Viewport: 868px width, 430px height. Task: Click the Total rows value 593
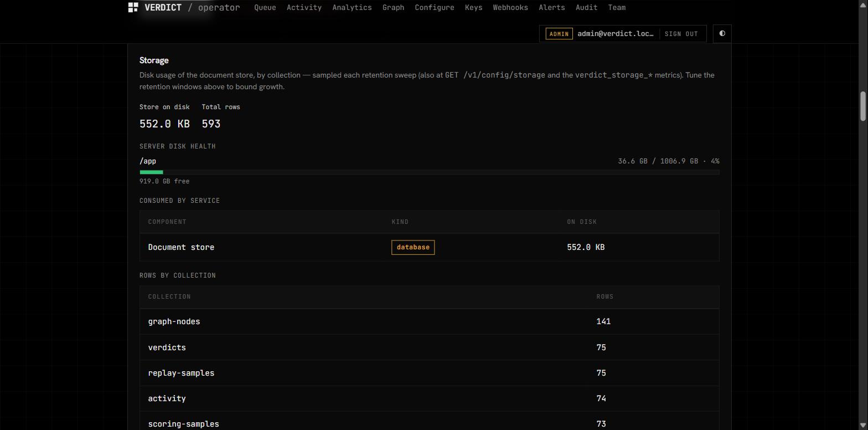click(211, 124)
